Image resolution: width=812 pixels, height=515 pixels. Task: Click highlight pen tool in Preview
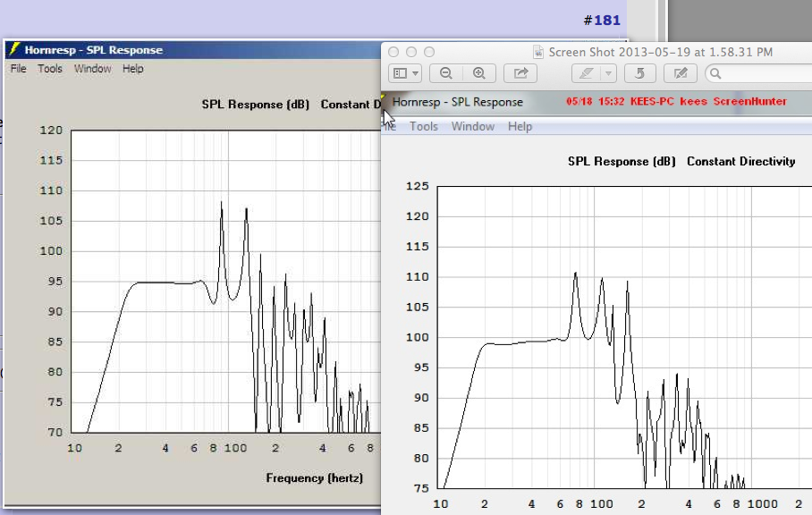tap(586, 73)
